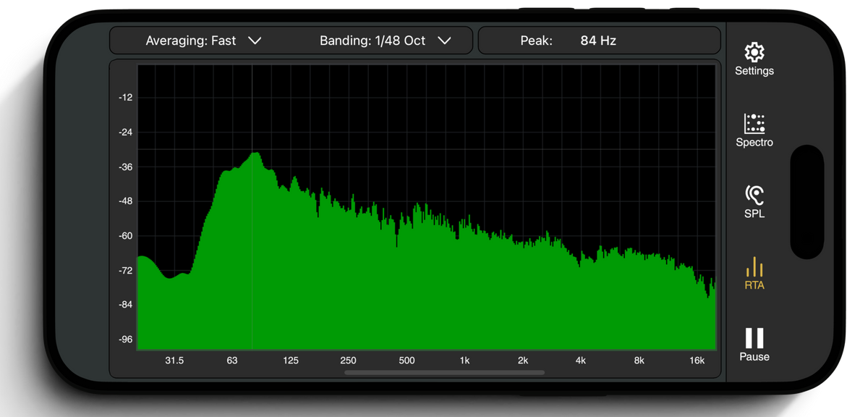
Task: Click the 250 Hz frequency label
Action: pos(349,361)
